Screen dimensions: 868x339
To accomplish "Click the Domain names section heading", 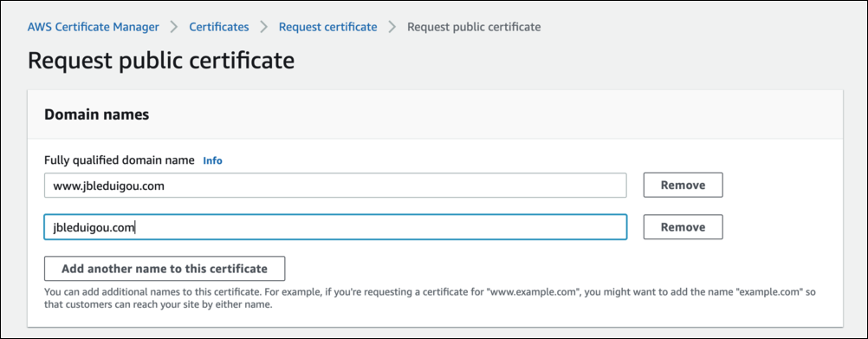I will (97, 114).
